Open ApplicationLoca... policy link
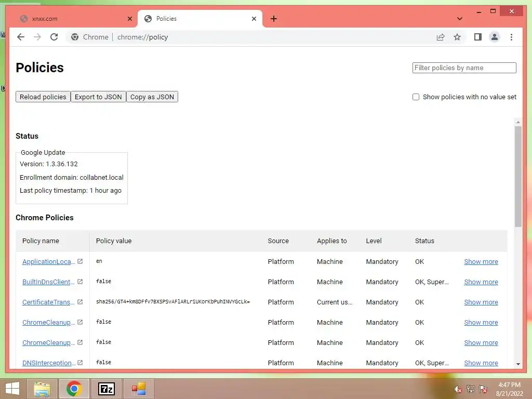This screenshot has width=532, height=399. coord(48,262)
